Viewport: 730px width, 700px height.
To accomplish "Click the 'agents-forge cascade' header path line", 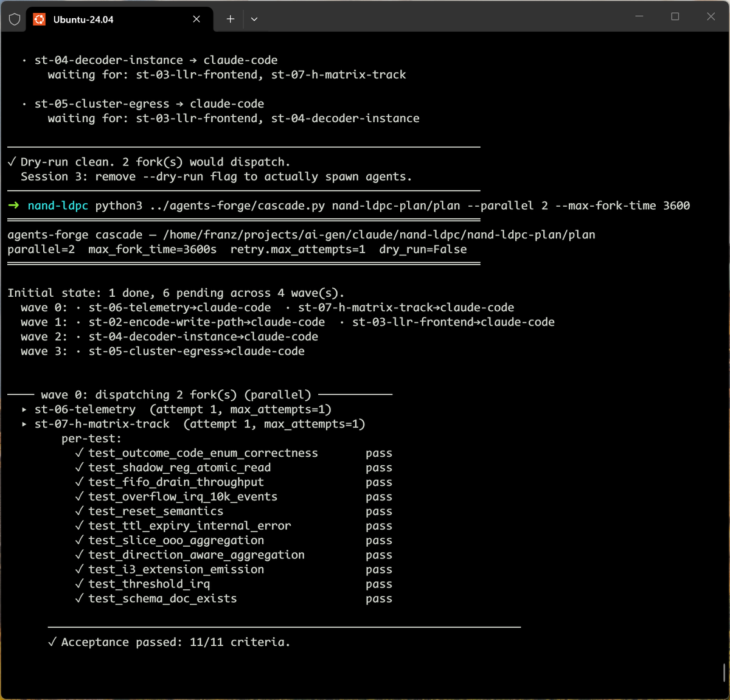I will pyautogui.click(x=302, y=235).
